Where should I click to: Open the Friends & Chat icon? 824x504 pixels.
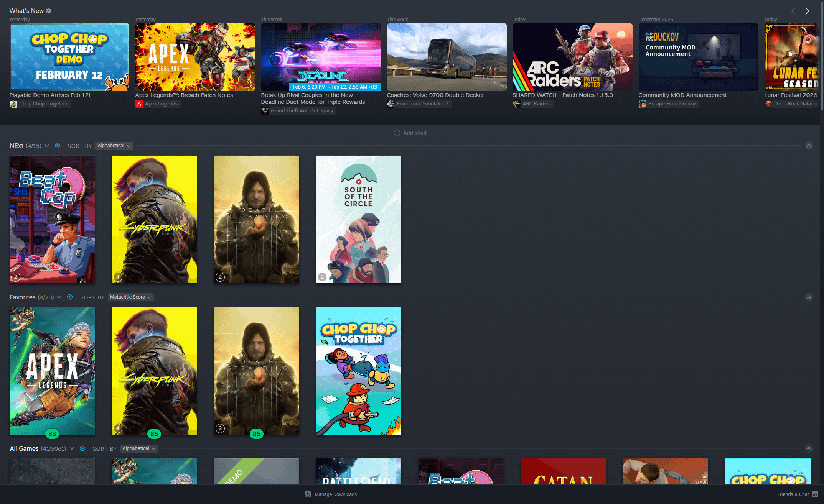pos(815,494)
